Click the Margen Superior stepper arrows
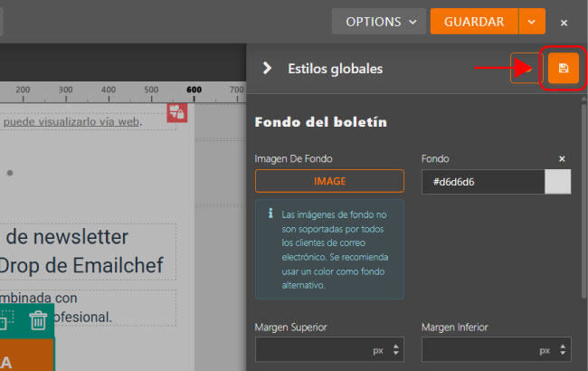This screenshot has width=588, height=371. point(395,349)
